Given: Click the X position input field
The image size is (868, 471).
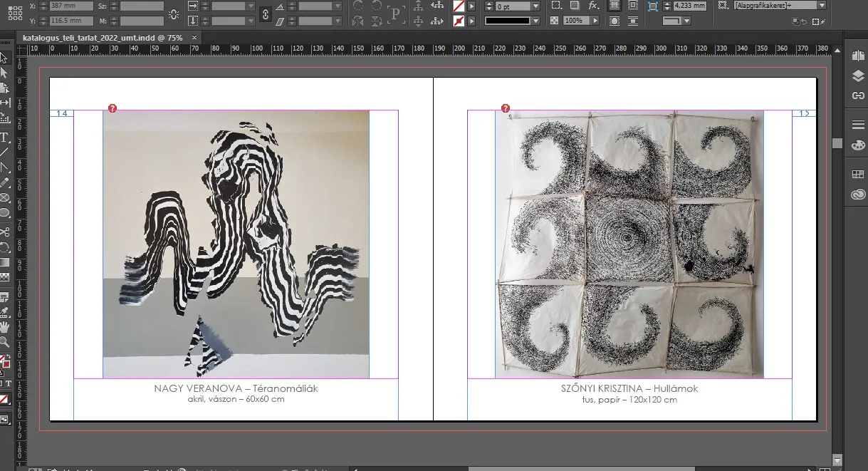Looking at the screenshot, I should tap(71, 6).
